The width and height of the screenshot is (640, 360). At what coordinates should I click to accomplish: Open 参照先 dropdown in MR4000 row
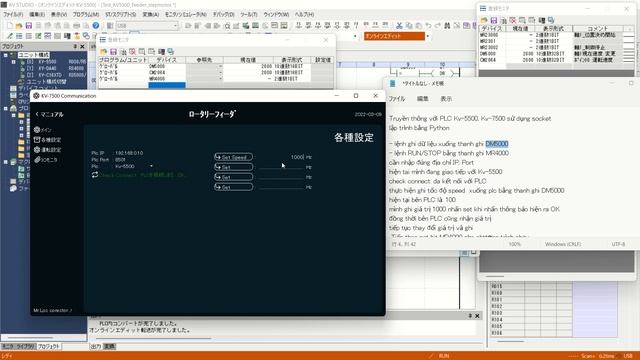click(x=220, y=78)
